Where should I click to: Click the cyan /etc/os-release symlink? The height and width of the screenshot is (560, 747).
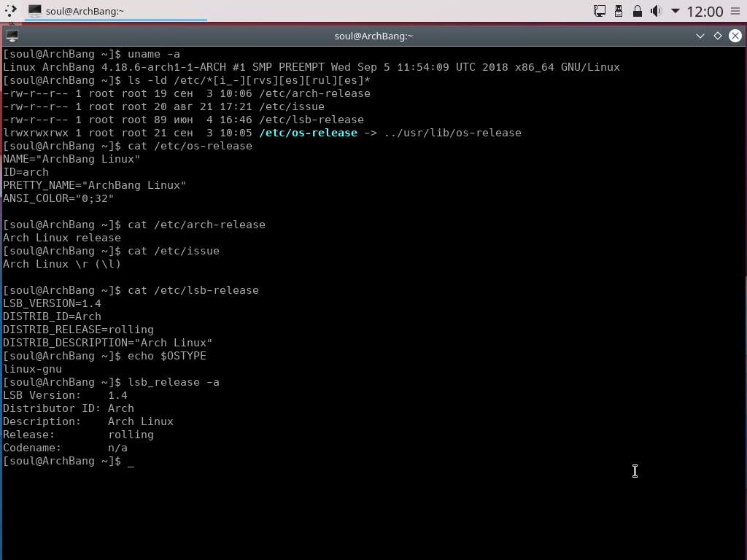pyautogui.click(x=309, y=133)
